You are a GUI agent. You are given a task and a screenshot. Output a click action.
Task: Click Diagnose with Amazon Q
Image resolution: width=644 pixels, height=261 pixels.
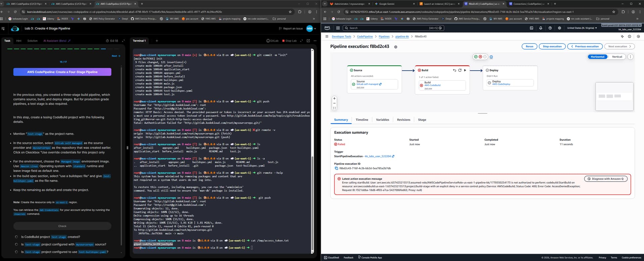tap(605, 179)
